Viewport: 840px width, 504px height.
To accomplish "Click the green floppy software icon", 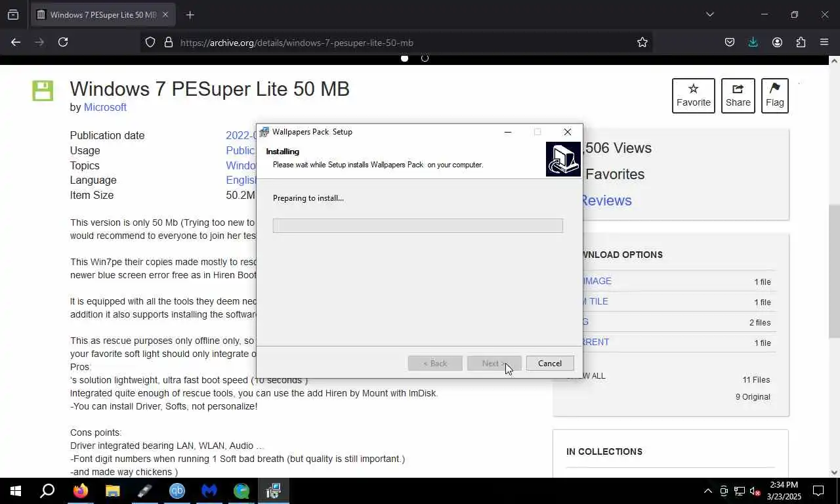I will [43, 91].
